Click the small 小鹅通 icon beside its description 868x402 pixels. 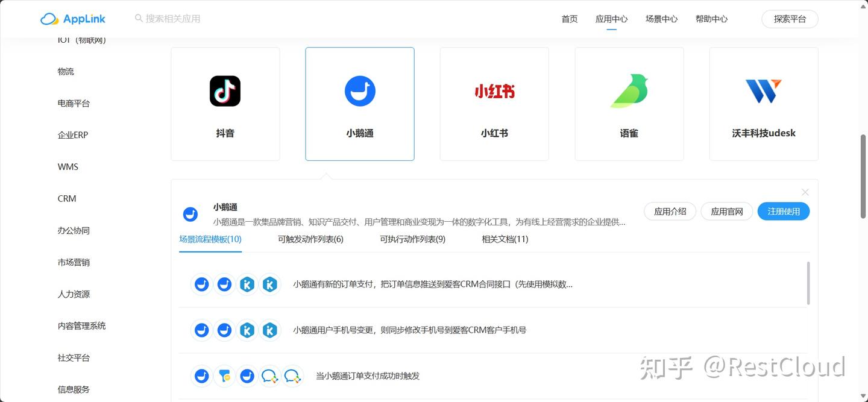pos(190,214)
